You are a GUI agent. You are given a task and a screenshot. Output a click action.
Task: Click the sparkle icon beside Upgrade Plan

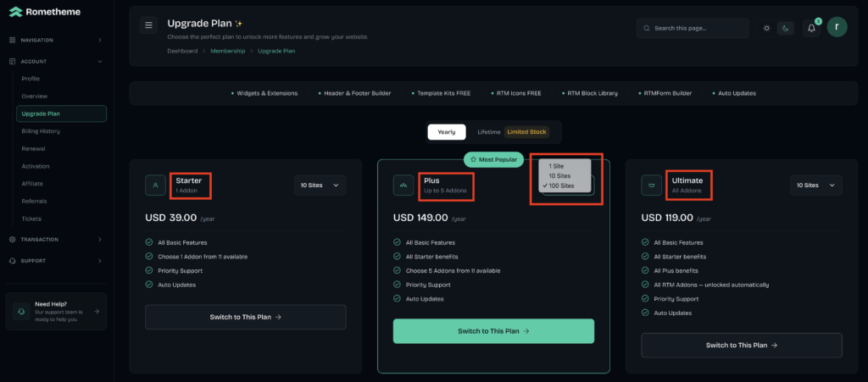coord(238,24)
